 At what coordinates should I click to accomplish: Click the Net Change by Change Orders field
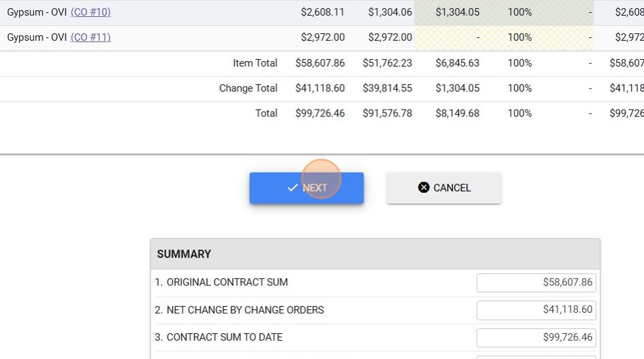[536, 310]
